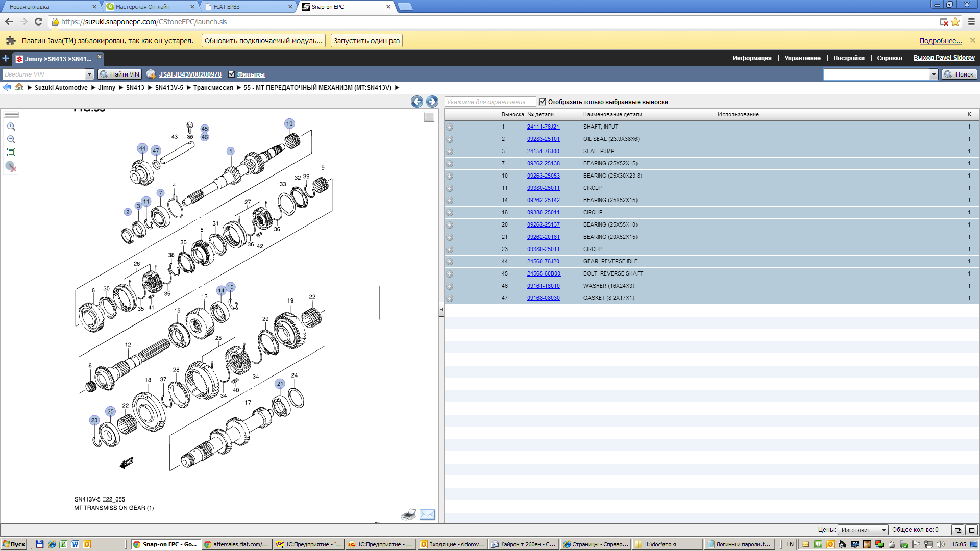Open the search field dropdown arrow
Viewport: 980px width, 551px height.
point(934,74)
